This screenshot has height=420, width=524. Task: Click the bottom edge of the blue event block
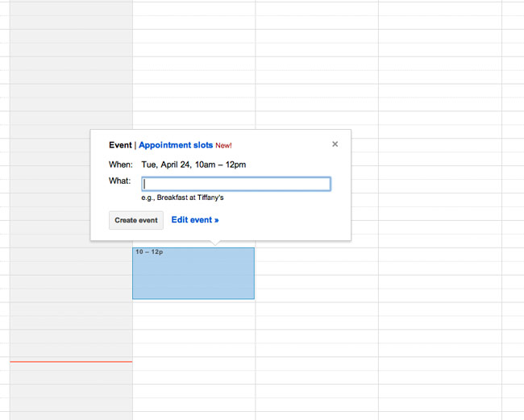click(x=193, y=298)
